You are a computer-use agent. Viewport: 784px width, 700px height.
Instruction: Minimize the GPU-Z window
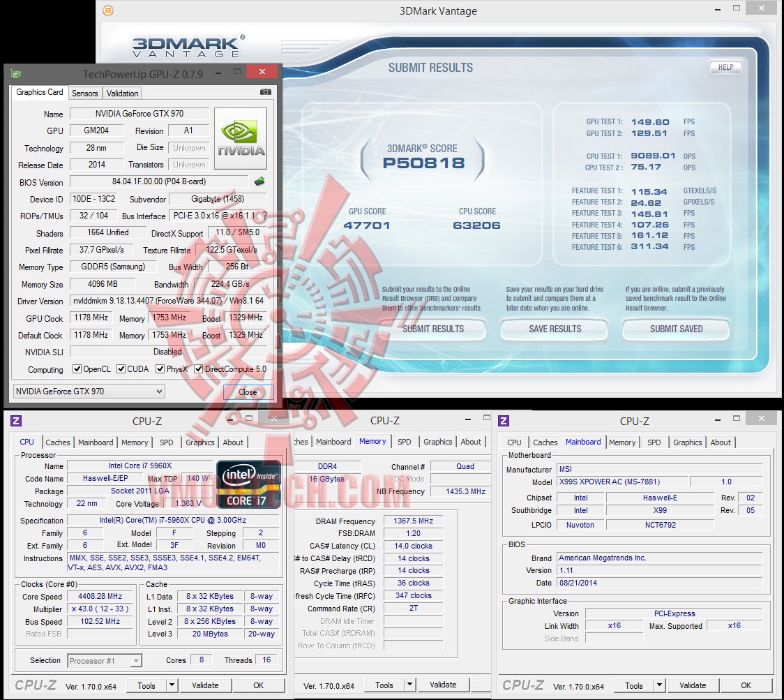[x=218, y=73]
